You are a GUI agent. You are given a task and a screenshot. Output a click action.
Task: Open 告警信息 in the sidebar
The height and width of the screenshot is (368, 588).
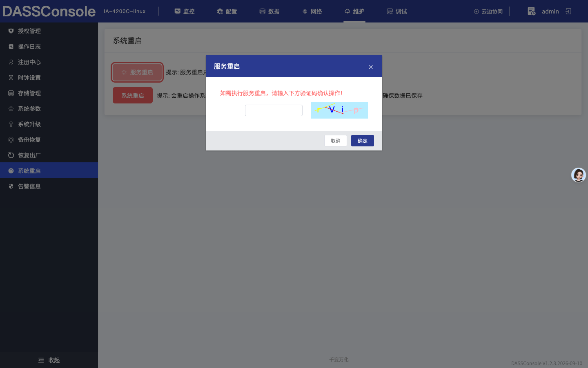49,186
